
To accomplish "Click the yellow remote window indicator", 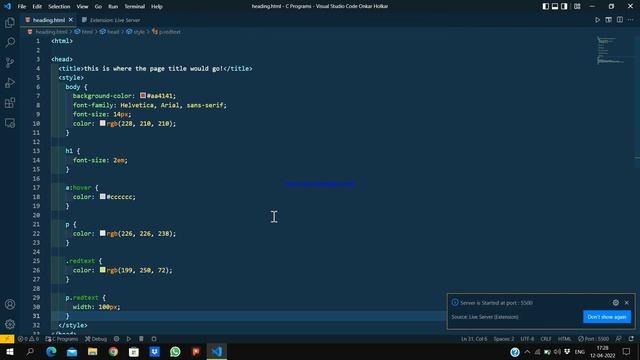I will (x=7, y=339).
